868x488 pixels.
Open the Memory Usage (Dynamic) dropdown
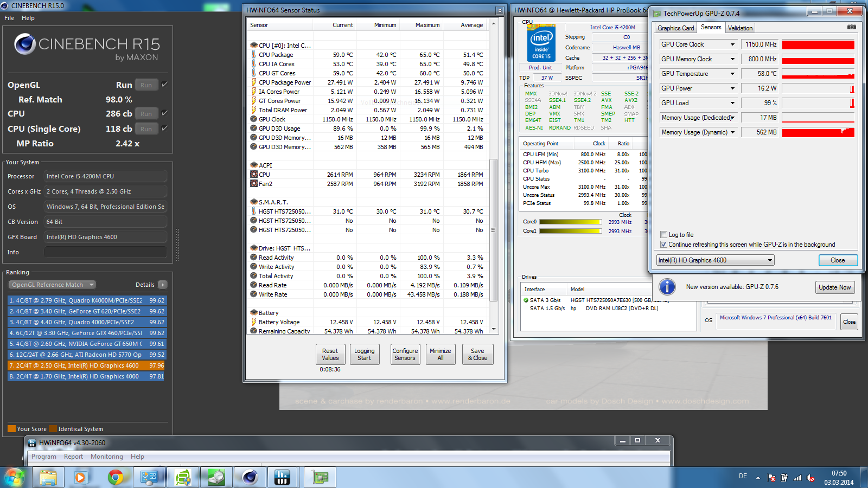[732, 132]
